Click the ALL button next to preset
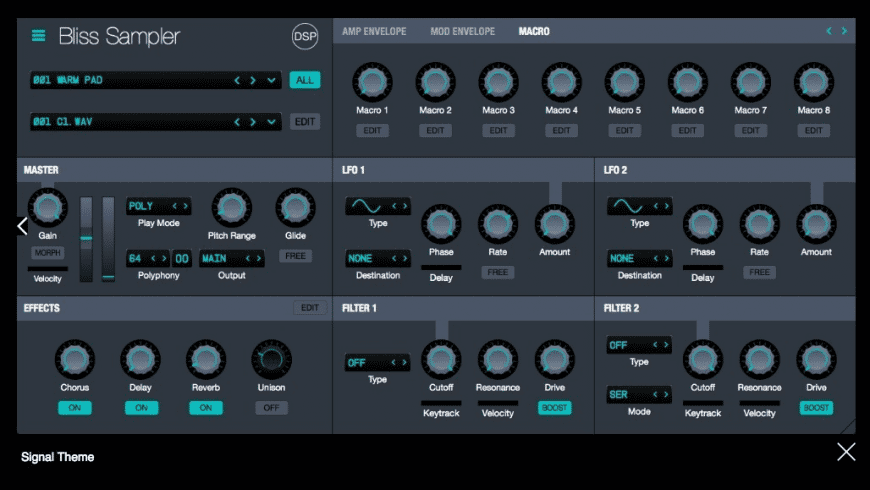This screenshot has width=870, height=490. 304,80
